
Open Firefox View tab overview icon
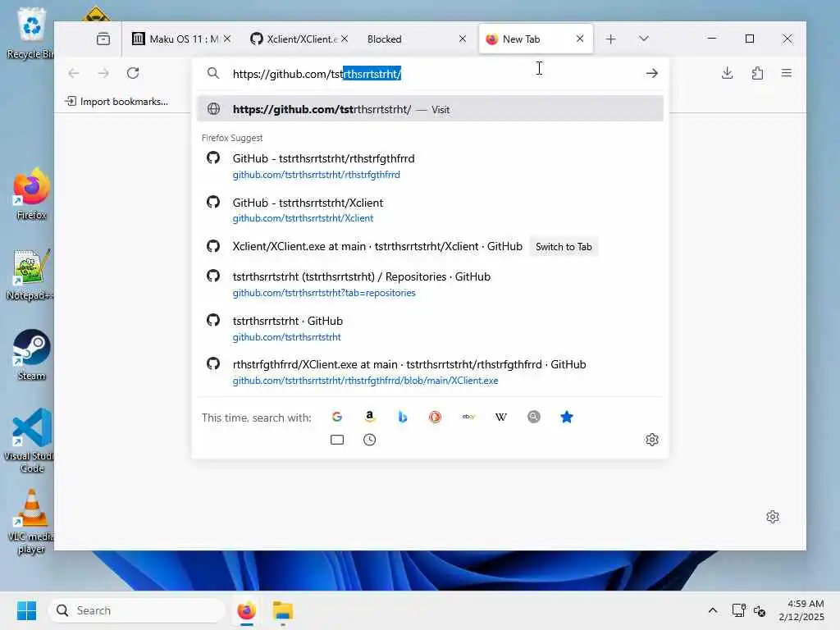[103, 39]
